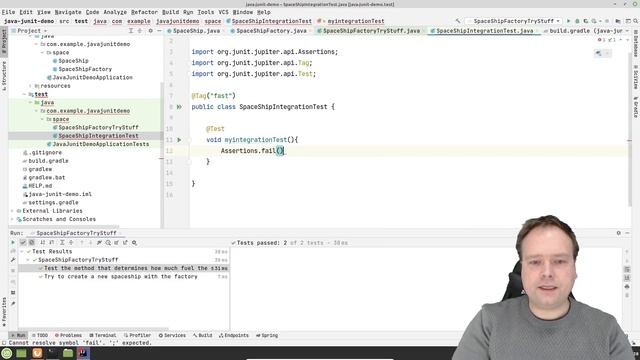Open the VCS menu
The height and width of the screenshot is (360, 640).
pos(223,12)
